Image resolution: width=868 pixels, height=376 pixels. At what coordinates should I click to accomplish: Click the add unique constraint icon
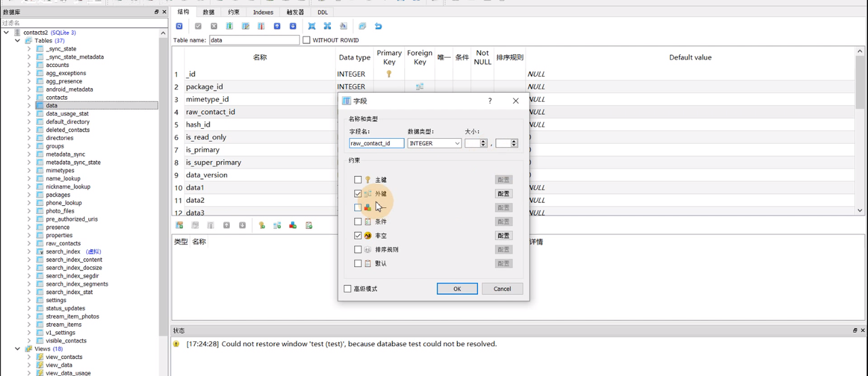(x=293, y=226)
